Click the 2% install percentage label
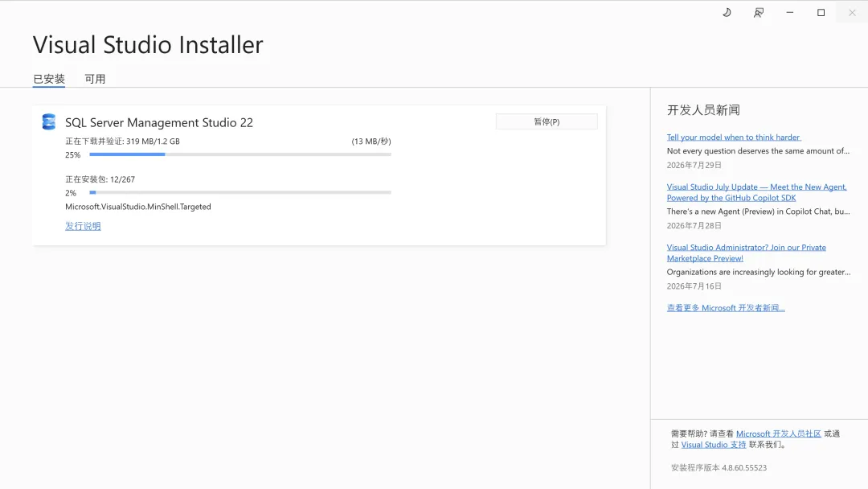This screenshot has width=868, height=489. tap(71, 193)
